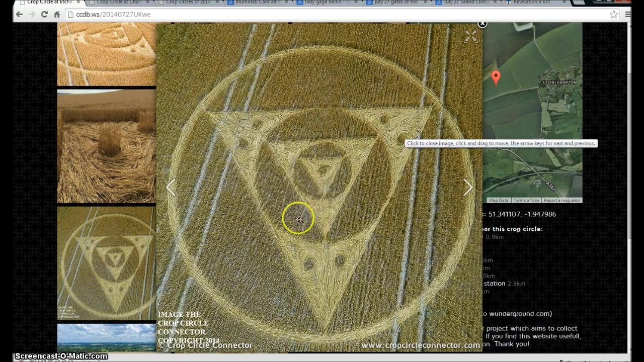This screenshot has height=362, width=644.
Task: Open the browser home page
Action: 57,14
